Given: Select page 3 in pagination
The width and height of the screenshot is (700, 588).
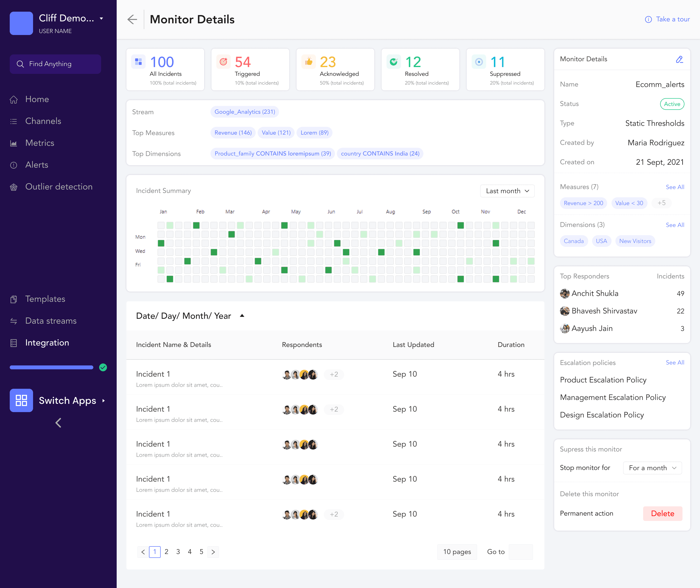Looking at the screenshot, I should [178, 552].
